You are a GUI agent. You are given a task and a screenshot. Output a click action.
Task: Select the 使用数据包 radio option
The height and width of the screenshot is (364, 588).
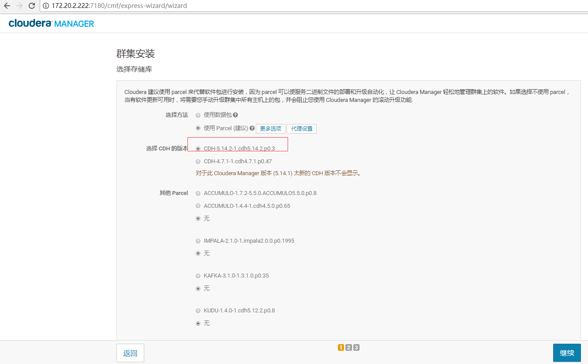tap(198, 115)
